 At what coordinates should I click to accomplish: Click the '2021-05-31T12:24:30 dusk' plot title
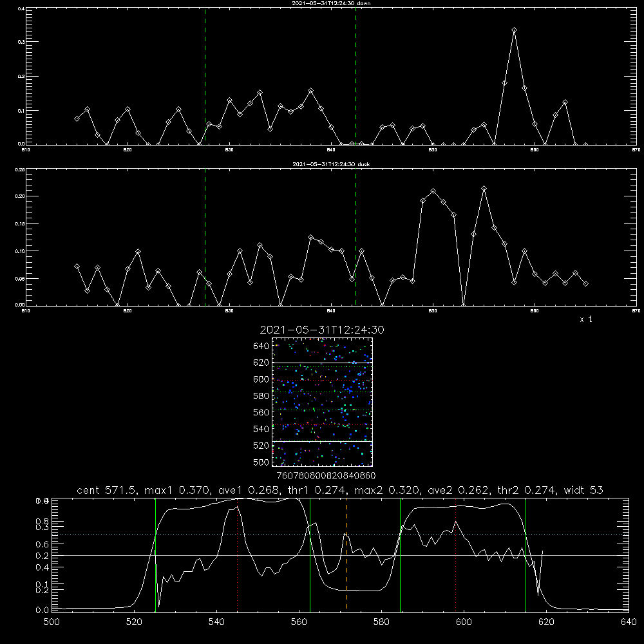pyautogui.click(x=331, y=164)
